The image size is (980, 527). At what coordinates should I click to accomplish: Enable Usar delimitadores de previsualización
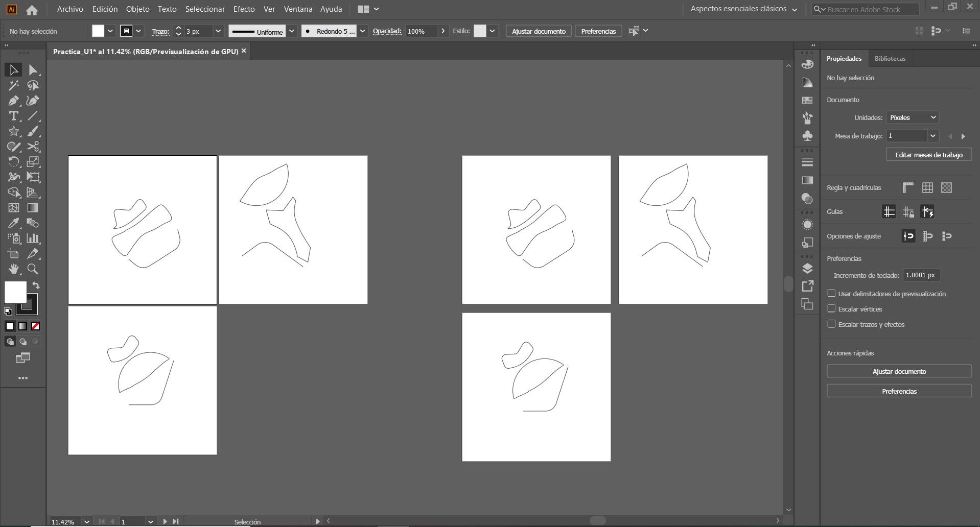coord(831,294)
